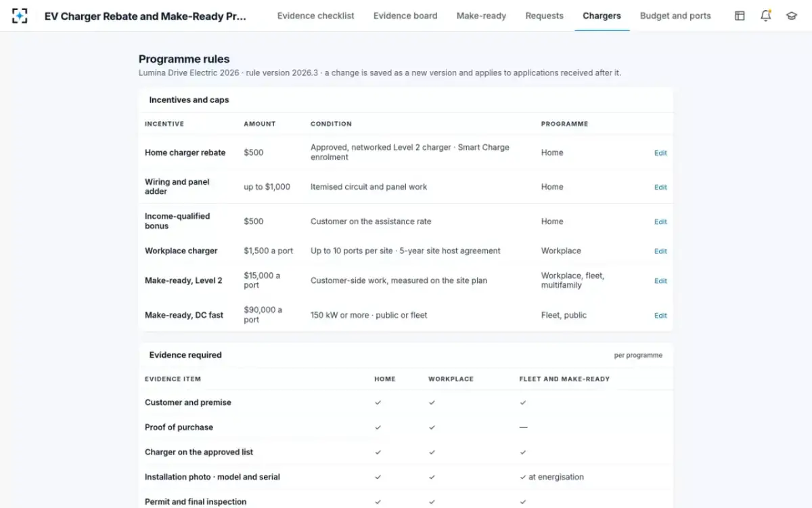Click the page title 'EV Charger Rebate and Make-Ready Pr...'
Screen dimensions: 812x508
[145, 16]
